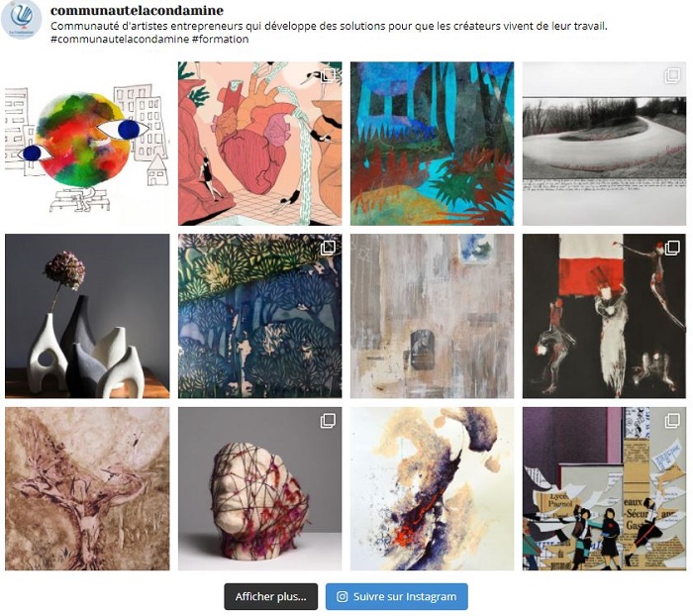Open the sepia tree drawing post
The width and height of the screenshot is (693, 616).
[87, 488]
